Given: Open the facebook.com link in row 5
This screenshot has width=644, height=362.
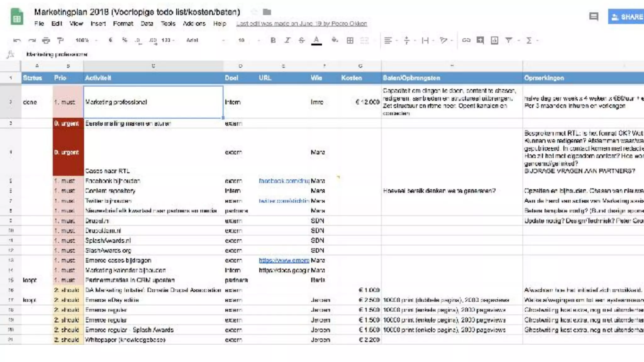Looking at the screenshot, I should click(x=284, y=181).
